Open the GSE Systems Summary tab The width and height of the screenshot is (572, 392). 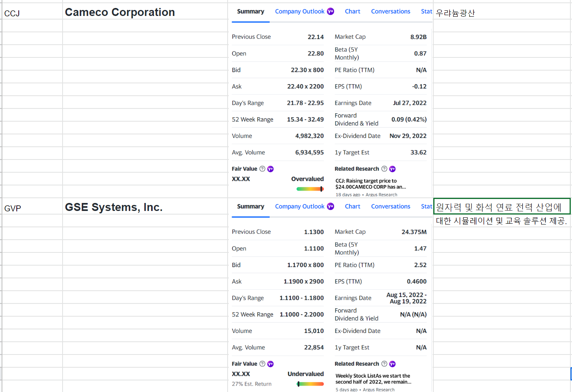pos(250,207)
